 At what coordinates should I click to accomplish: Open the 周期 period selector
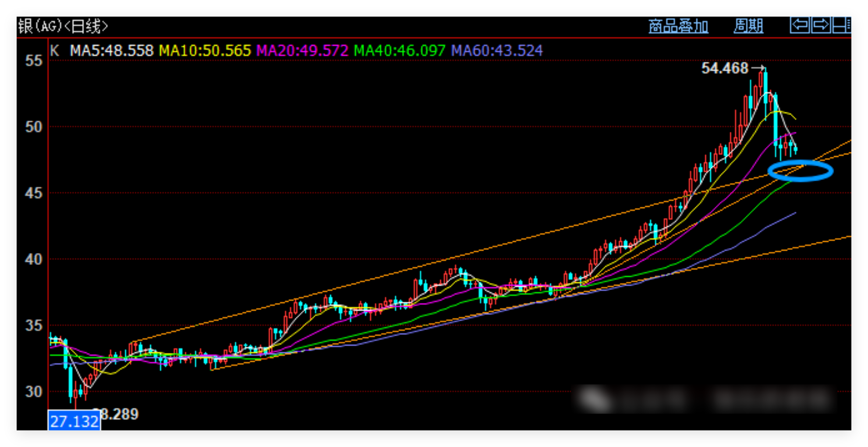[748, 26]
